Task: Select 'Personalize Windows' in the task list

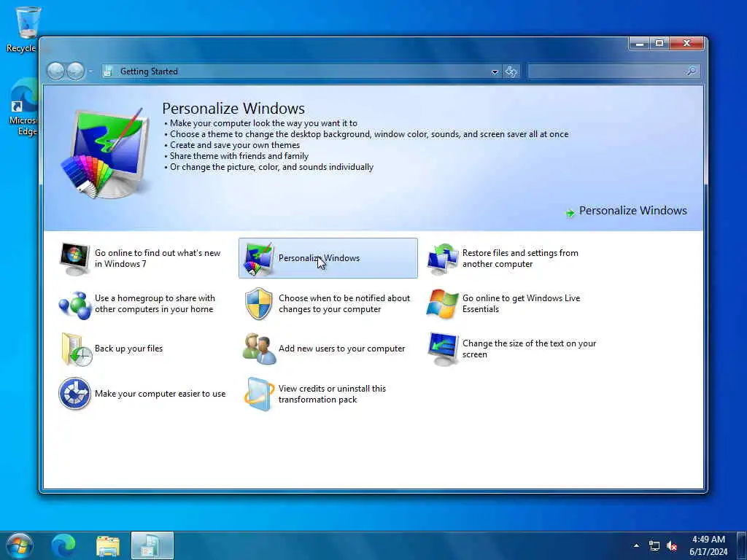Action: coord(319,258)
